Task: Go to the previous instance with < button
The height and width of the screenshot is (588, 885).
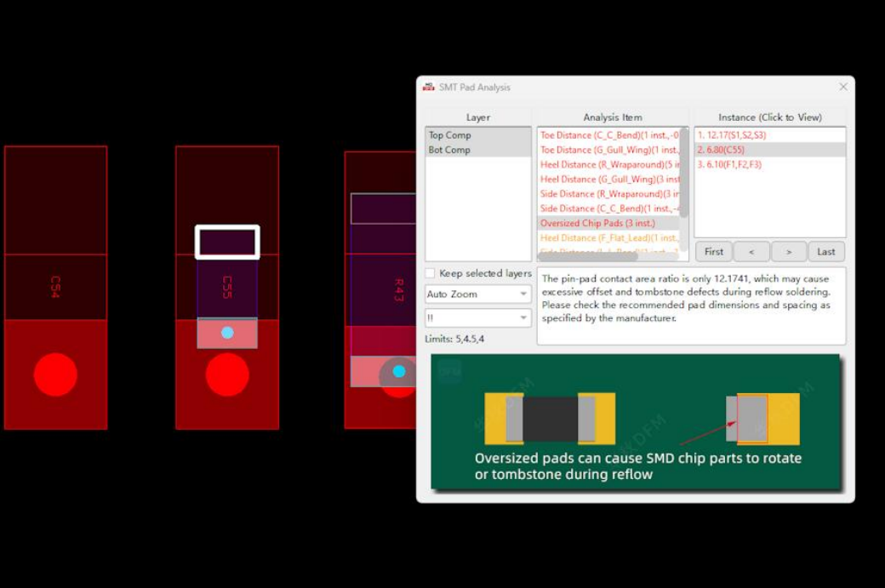Action: tap(751, 252)
